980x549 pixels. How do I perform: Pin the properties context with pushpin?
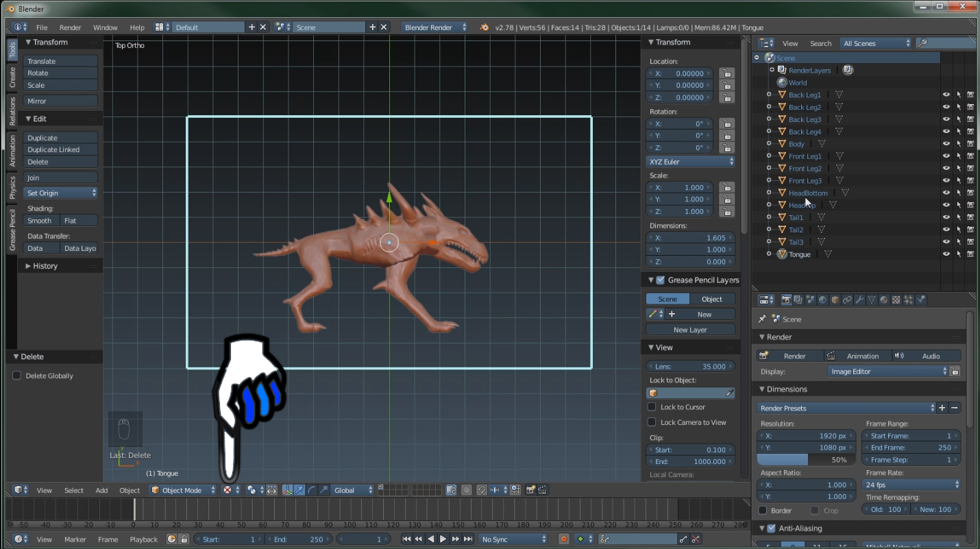(x=762, y=319)
